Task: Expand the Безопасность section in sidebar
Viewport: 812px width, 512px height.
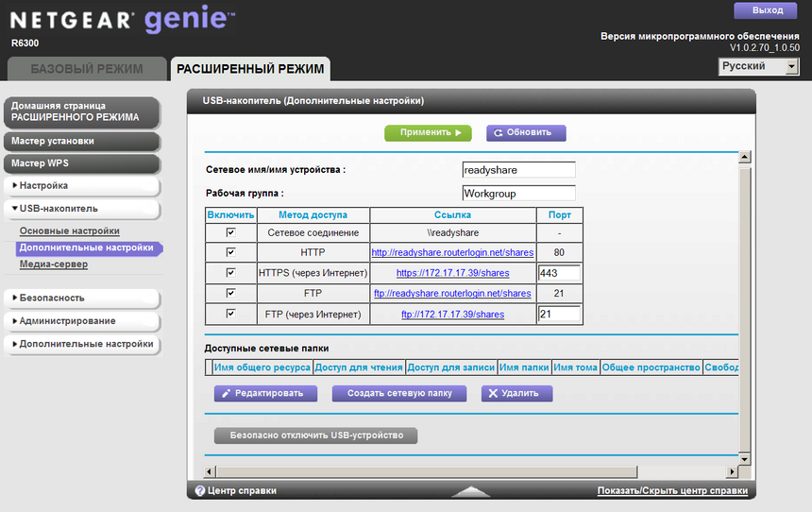Action: [x=79, y=298]
